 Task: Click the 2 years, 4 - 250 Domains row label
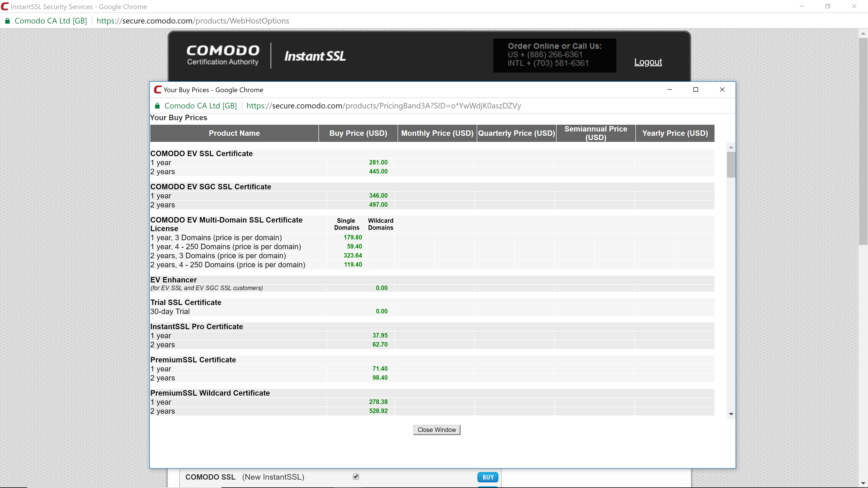[x=228, y=265]
